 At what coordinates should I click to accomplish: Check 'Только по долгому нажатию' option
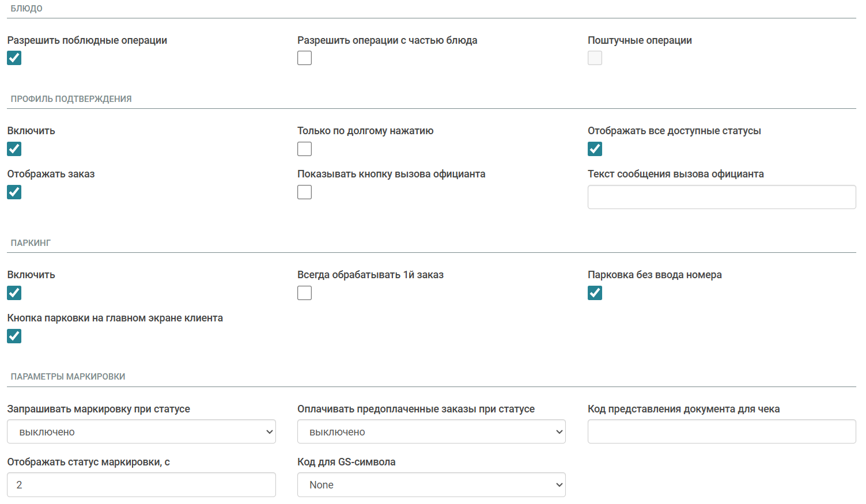click(x=305, y=149)
